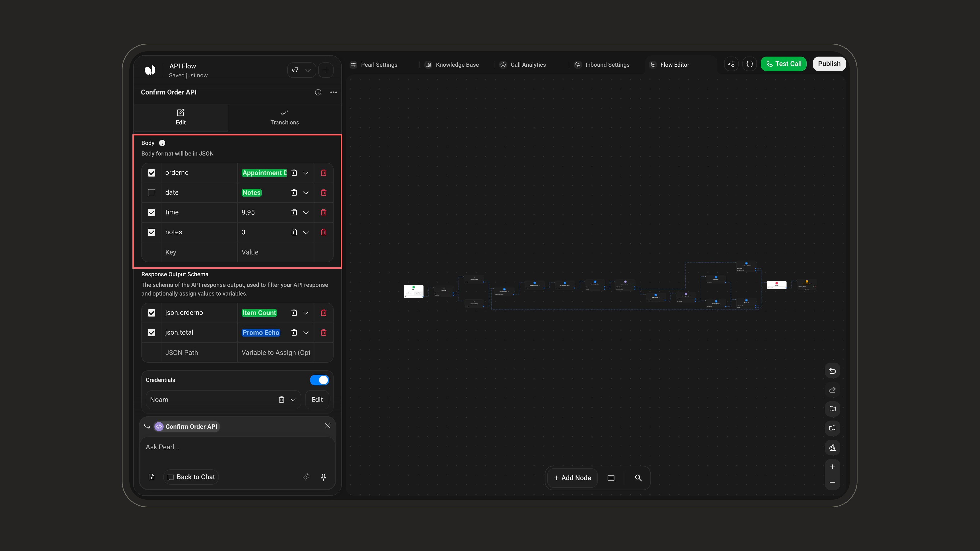Click the share flow icon near Test Call

click(731, 64)
